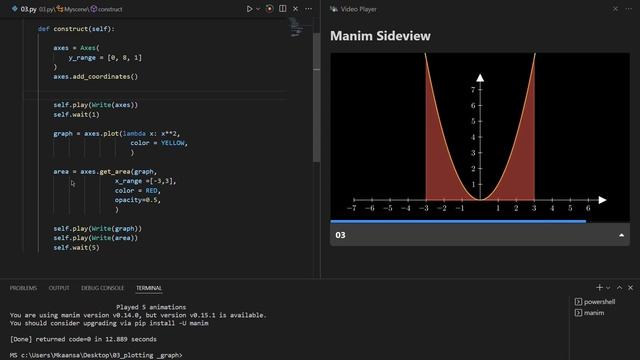The height and width of the screenshot is (360, 640).
Task: Click the 'self.play(Write(area))' line
Action: (x=96, y=238)
